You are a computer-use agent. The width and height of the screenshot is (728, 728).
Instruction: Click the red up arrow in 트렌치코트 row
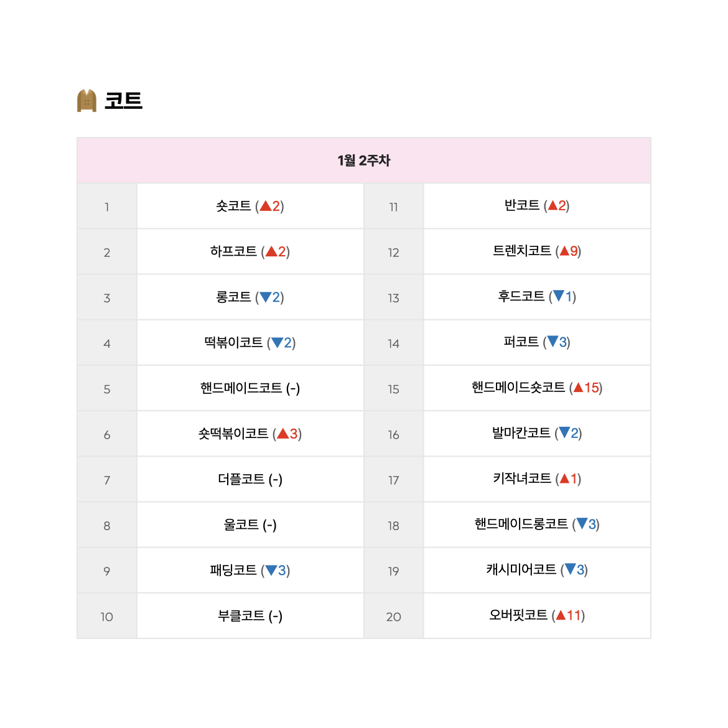[x=564, y=251]
